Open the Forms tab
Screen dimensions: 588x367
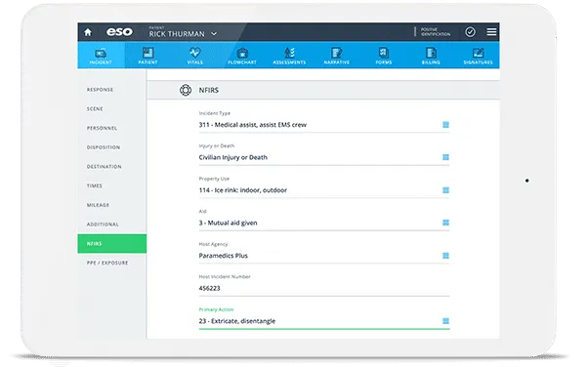(384, 56)
